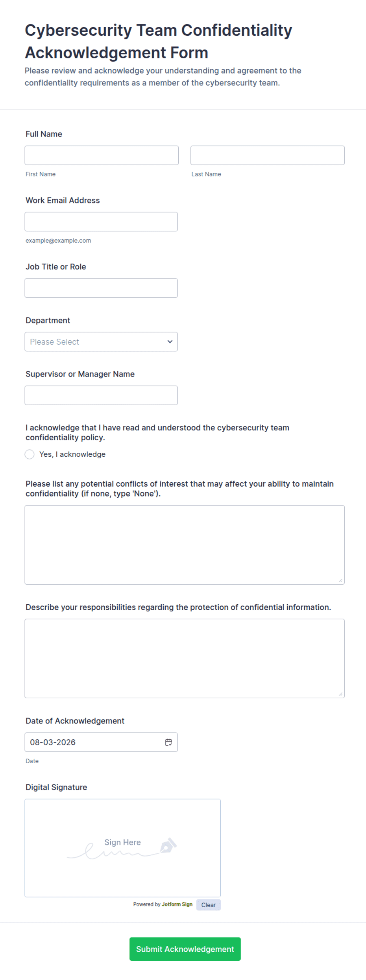Open the calendar date picker icon
Image resolution: width=366 pixels, height=980 pixels.
click(168, 742)
